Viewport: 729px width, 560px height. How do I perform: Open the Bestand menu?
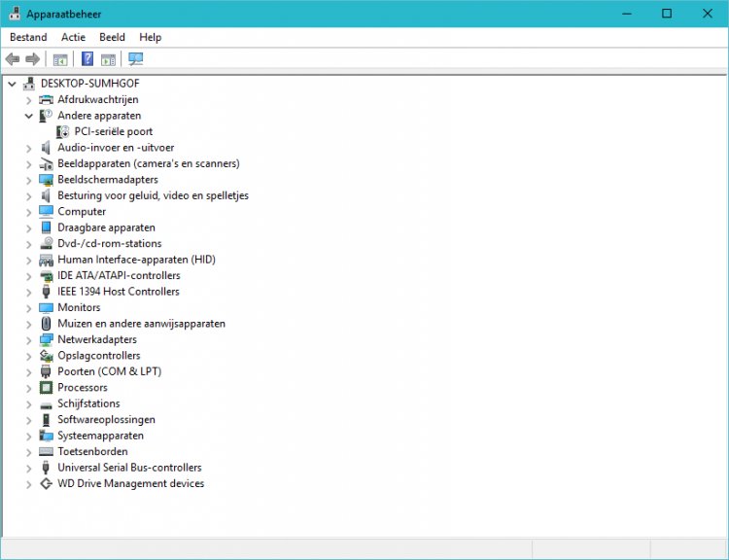pyautogui.click(x=28, y=37)
